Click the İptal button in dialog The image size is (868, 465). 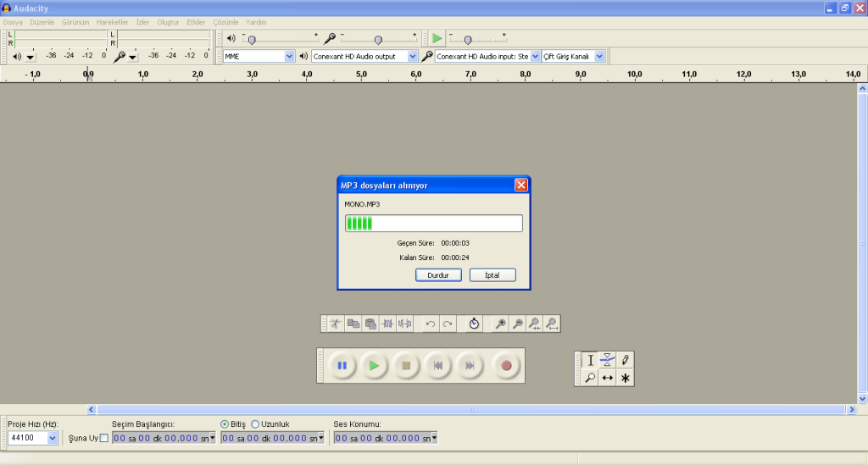coord(492,275)
